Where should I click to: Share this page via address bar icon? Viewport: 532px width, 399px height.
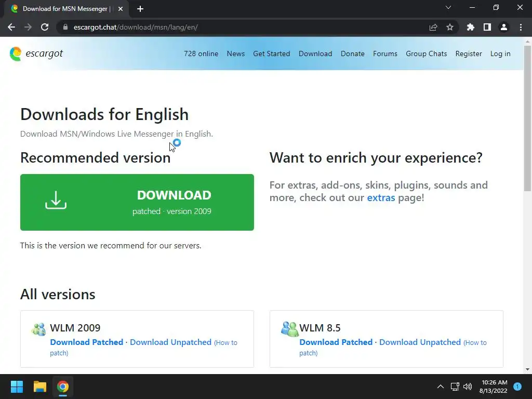click(433, 27)
